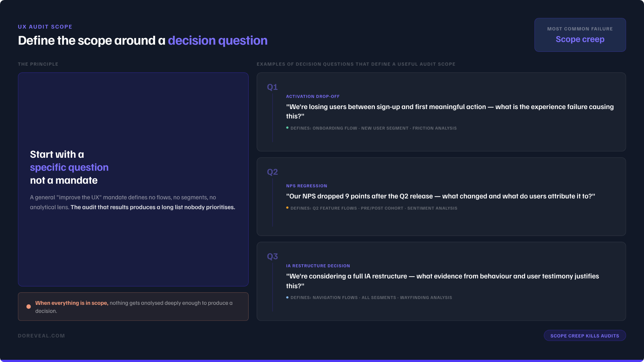Click the 'improve the UX mandate' paragraph

point(132,202)
